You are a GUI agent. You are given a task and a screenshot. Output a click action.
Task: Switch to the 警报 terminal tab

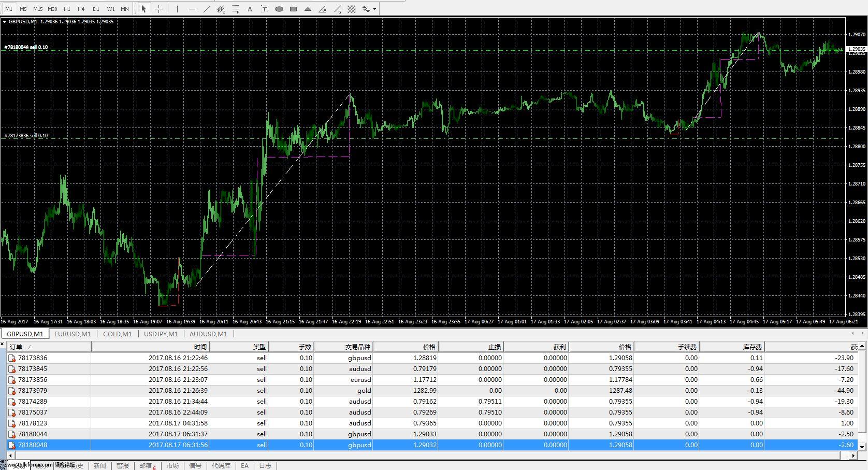pos(123,465)
